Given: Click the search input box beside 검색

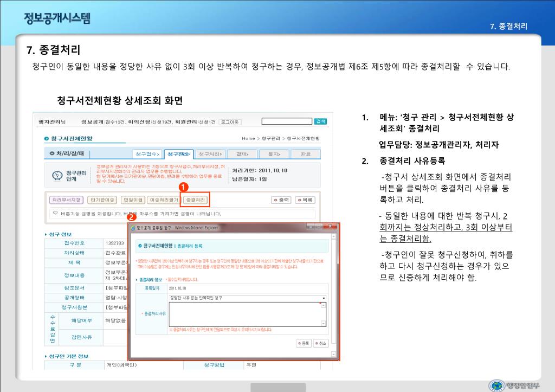Looking at the screenshot, I should (x=287, y=121).
